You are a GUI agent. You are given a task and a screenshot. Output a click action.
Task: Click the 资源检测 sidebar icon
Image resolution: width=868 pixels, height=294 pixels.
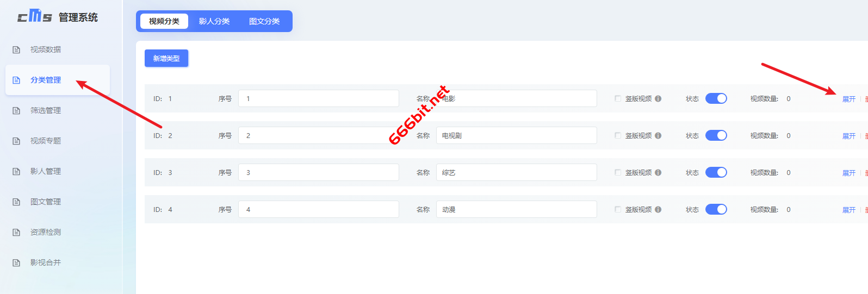coord(16,232)
